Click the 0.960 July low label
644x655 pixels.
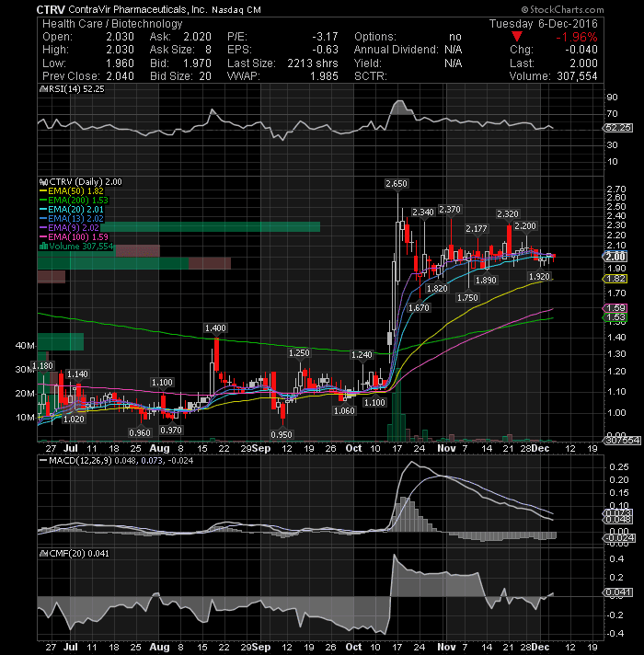click(x=140, y=433)
